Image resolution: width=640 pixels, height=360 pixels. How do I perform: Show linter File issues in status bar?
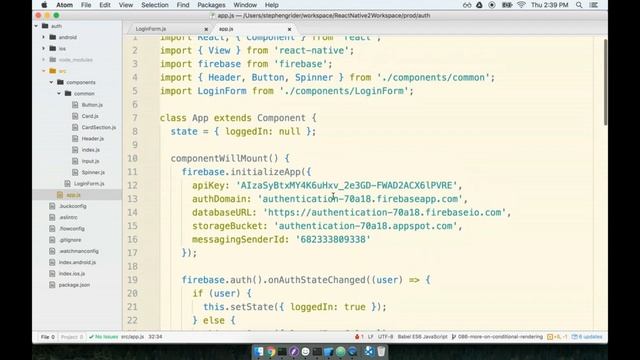click(x=47, y=337)
